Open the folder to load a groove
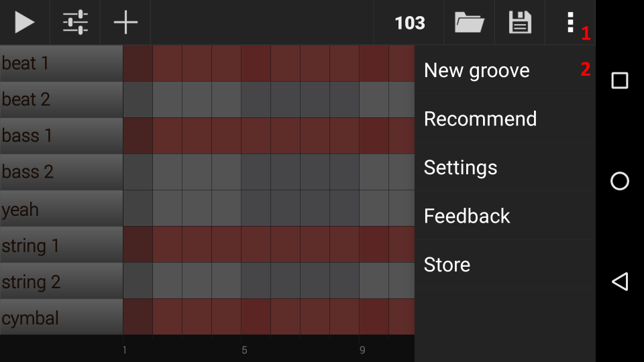Screen dimensions: 644x362 pyautogui.click(x=470, y=22)
